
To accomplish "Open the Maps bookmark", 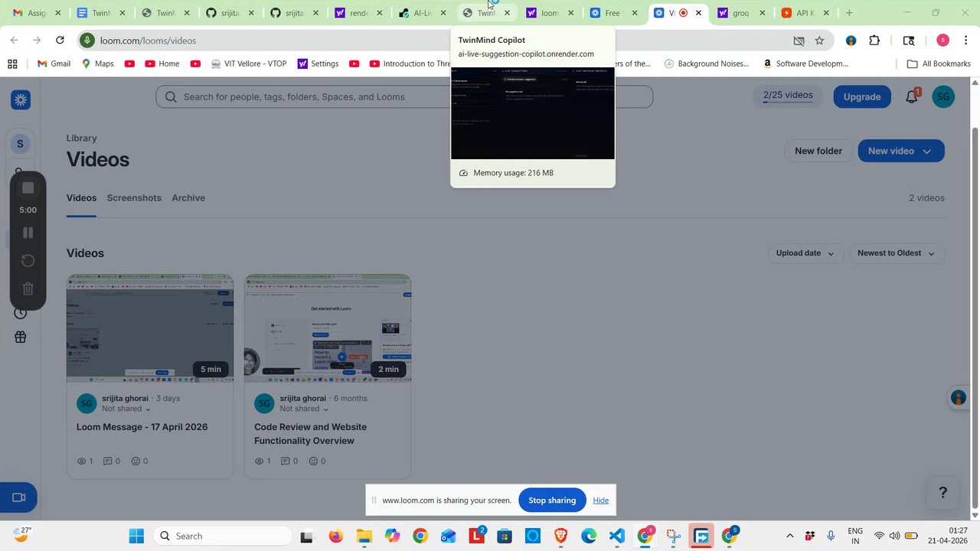I will (97, 64).
